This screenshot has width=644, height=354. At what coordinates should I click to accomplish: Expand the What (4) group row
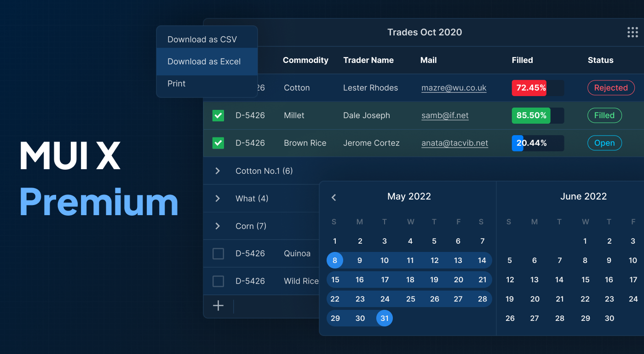[218, 199]
